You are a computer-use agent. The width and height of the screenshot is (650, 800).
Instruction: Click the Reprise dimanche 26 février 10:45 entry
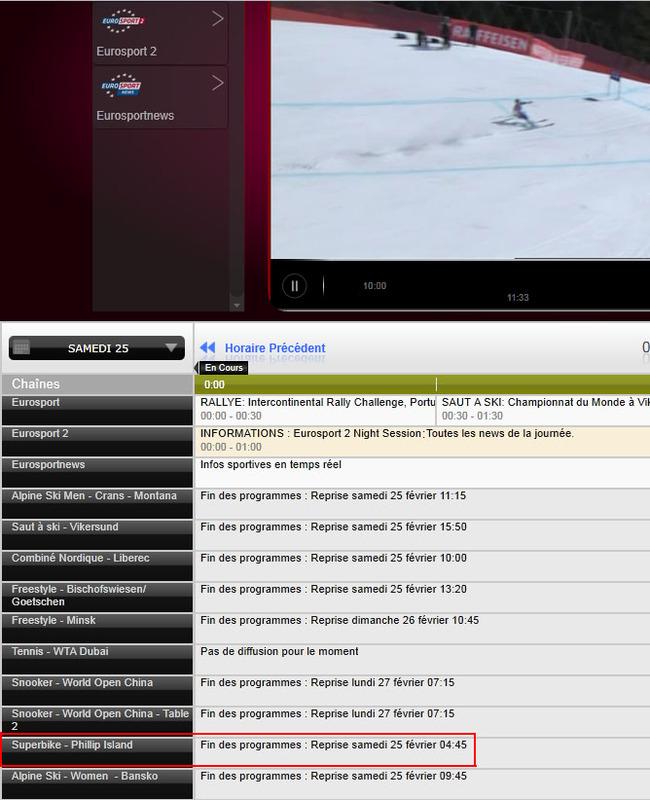(x=339, y=620)
